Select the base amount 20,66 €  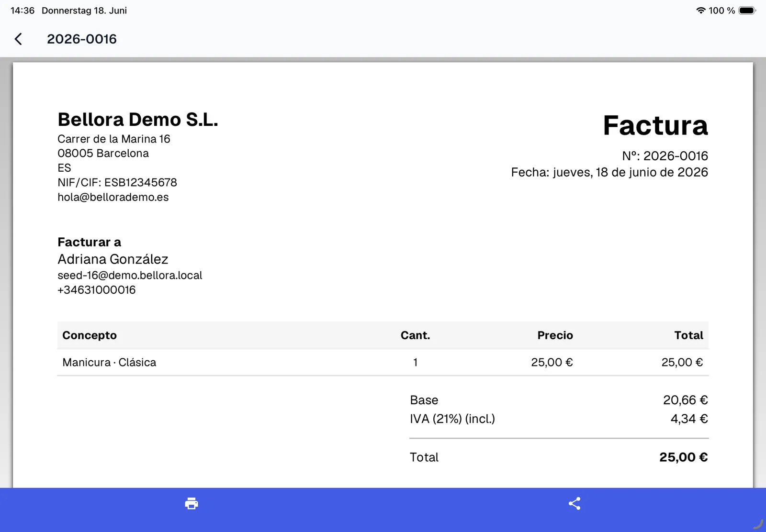pyautogui.click(x=686, y=400)
